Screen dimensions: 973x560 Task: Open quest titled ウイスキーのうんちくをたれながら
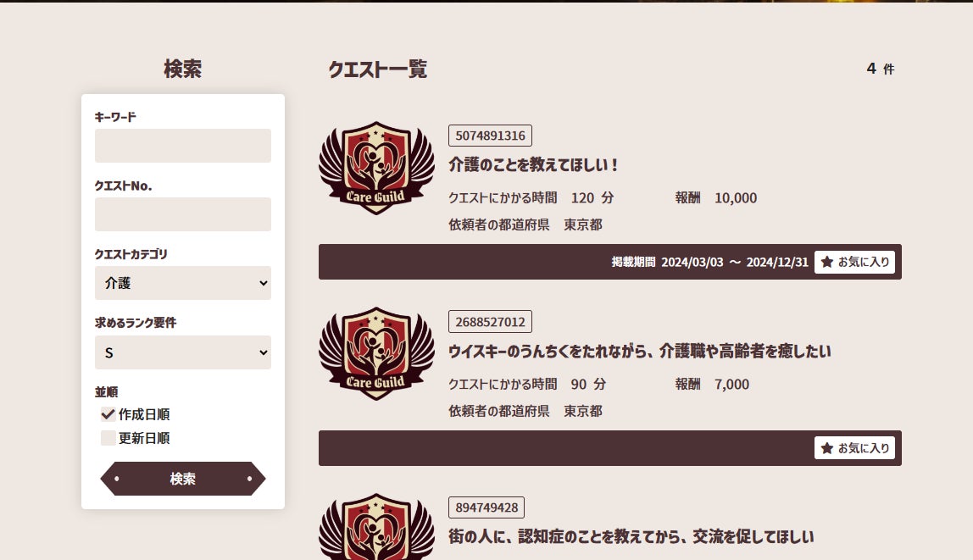(x=640, y=352)
